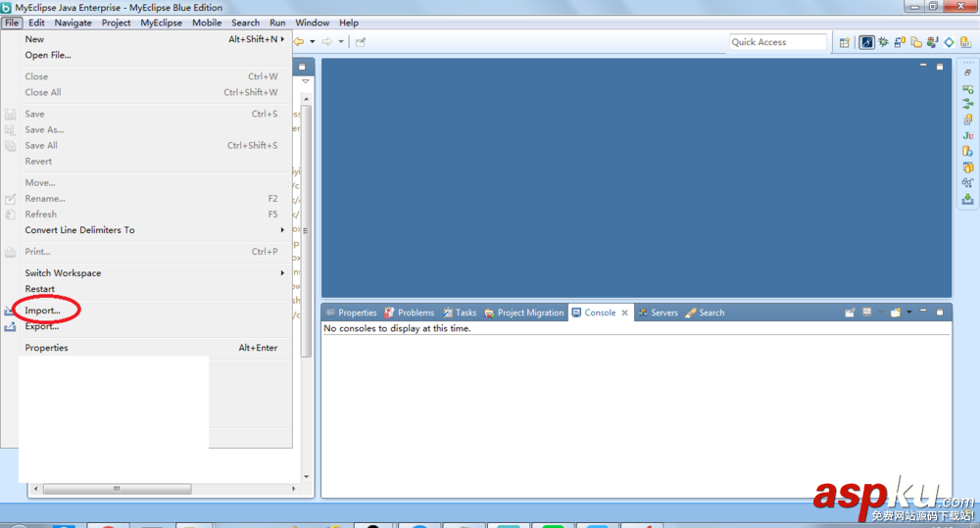Expand the Open Console dropdown arrow

point(909,312)
